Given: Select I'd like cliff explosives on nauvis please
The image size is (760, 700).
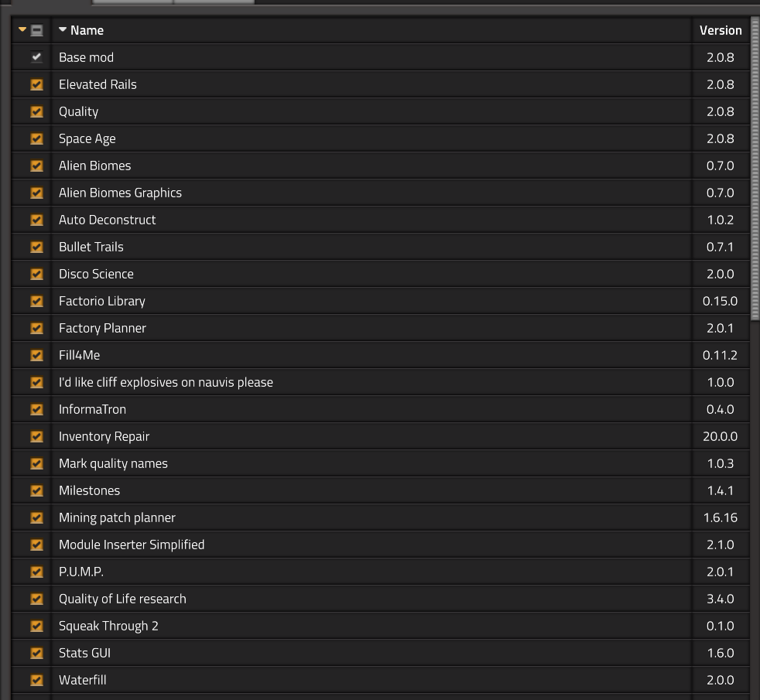Looking at the screenshot, I should [x=166, y=382].
